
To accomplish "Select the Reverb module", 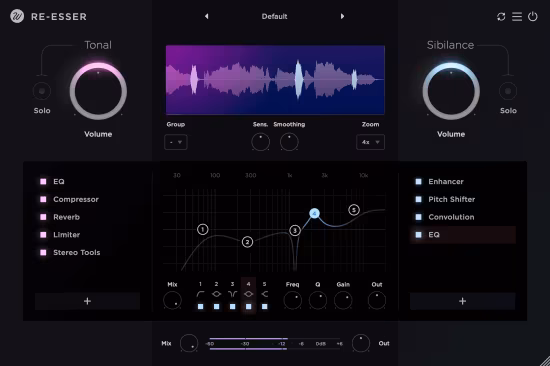I will [x=66, y=217].
